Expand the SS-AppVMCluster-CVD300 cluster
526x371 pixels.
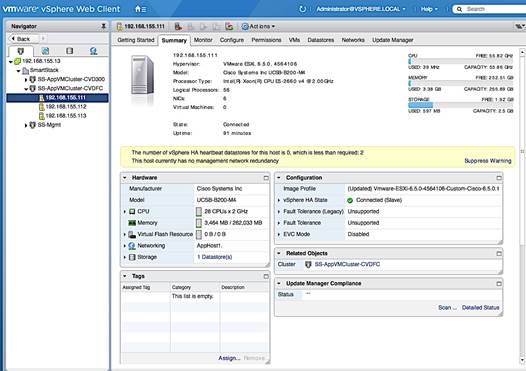pos(26,80)
